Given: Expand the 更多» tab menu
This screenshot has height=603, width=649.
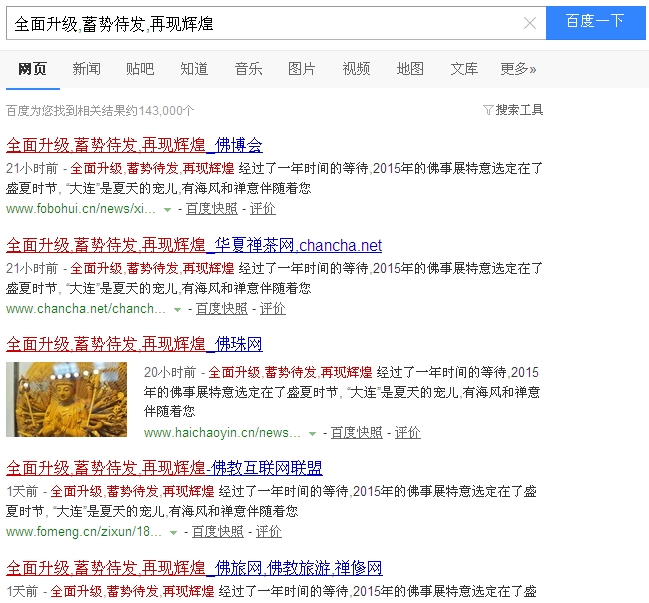Looking at the screenshot, I should pos(518,69).
